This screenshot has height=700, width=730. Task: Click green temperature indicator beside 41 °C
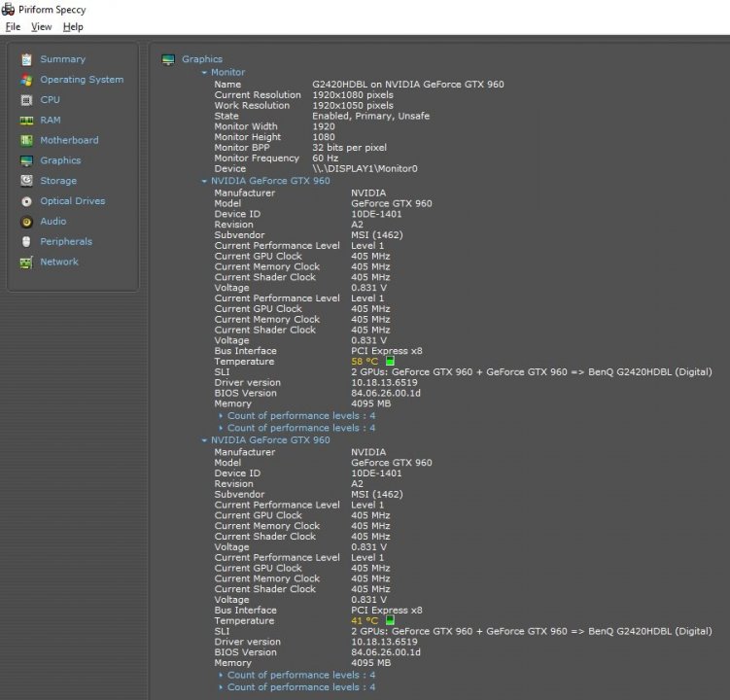(390, 620)
